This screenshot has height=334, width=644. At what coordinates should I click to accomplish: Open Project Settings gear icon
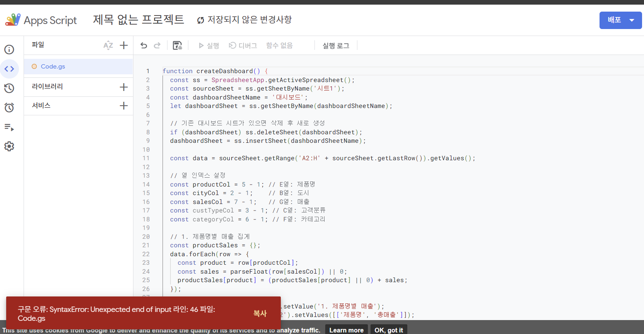(9, 146)
